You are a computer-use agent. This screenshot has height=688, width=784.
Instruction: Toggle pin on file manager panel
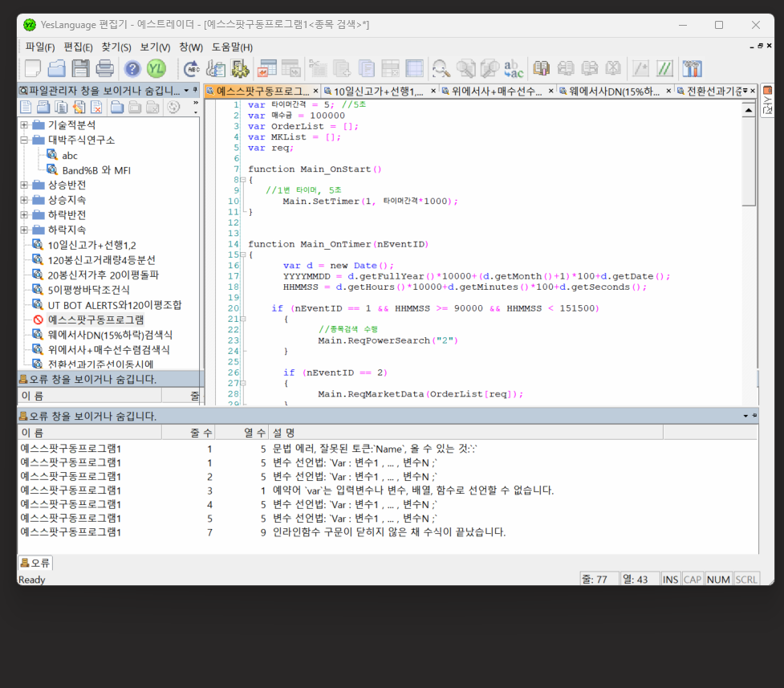pyautogui.click(x=196, y=91)
